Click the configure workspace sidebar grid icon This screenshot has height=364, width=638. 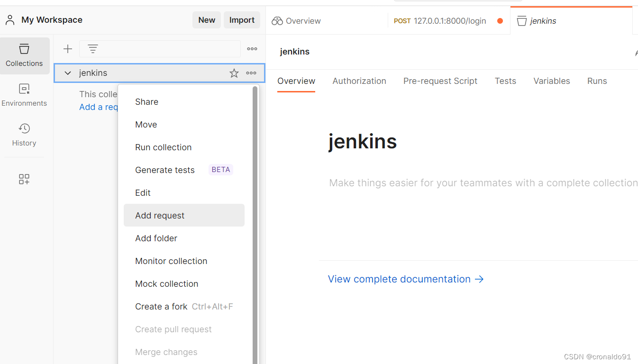pos(24,179)
